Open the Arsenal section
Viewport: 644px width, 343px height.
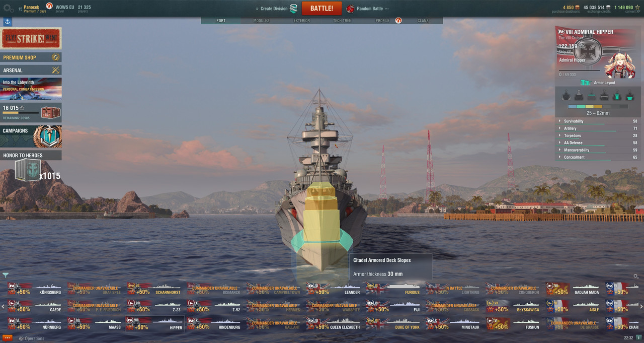pos(32,70)
